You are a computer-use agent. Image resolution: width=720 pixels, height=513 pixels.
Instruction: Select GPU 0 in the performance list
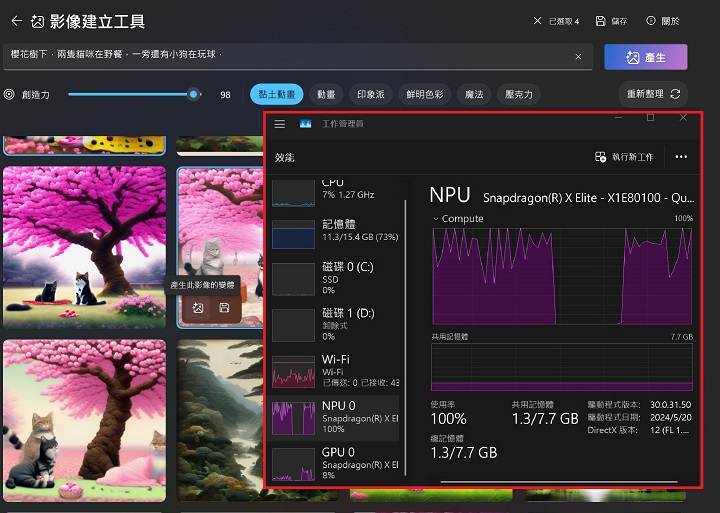pyautogui.click(x=335, y=463)
